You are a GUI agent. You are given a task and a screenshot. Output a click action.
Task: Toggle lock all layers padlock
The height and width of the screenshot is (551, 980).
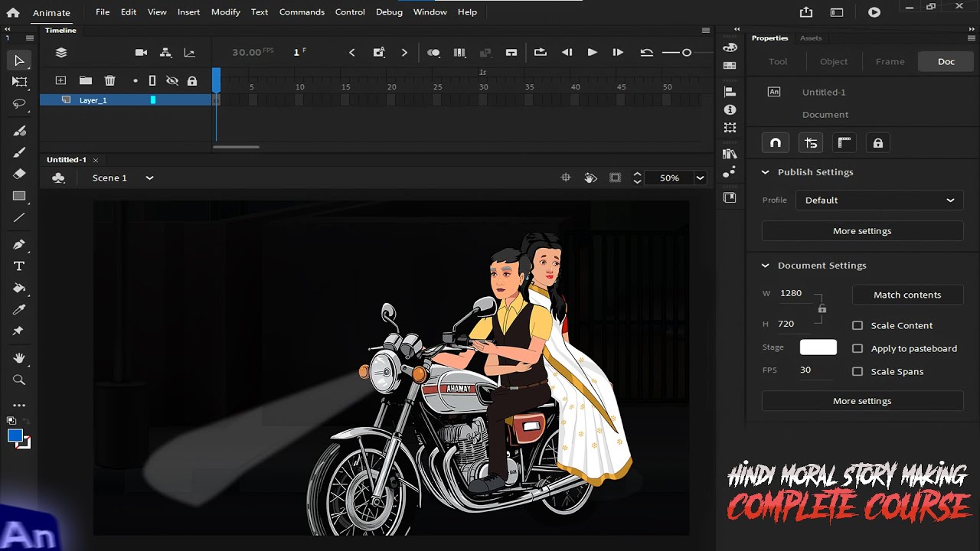[192, 80]
